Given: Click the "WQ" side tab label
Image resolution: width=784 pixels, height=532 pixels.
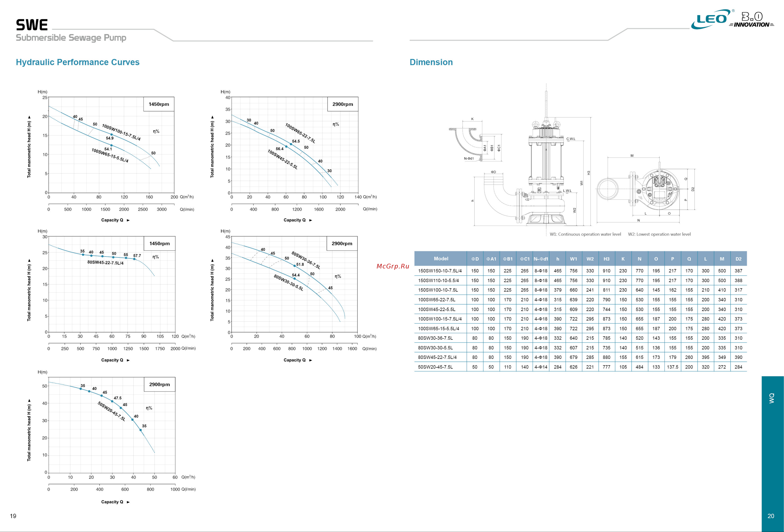Looking at the screenshot, I should pos(771,398).
